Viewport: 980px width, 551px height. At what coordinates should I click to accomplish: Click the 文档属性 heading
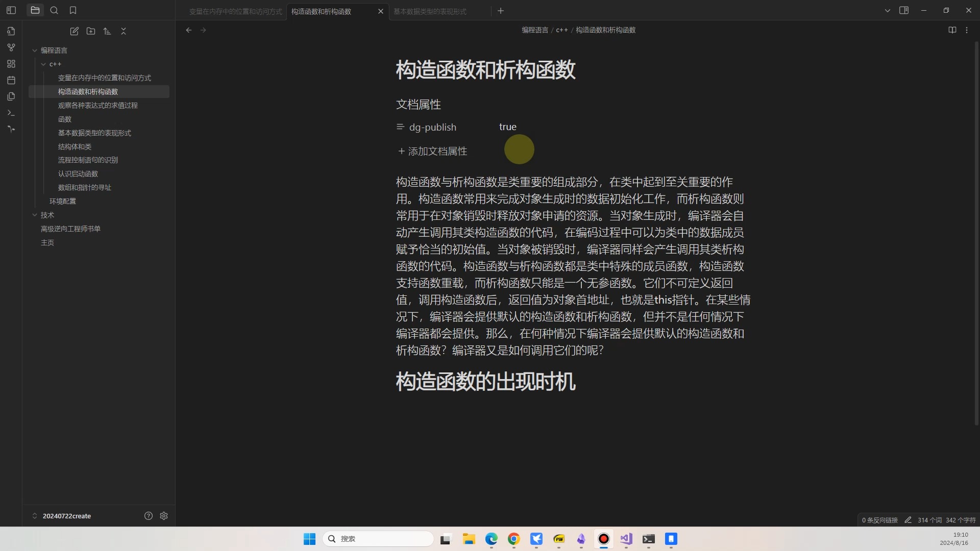click(419, 105)
